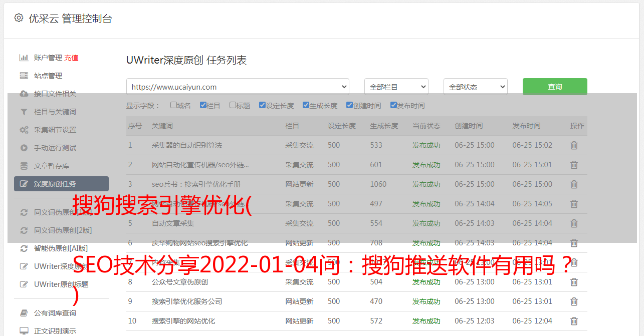Uncheck the 创建时间 field checkbox
The image size is (644, 336).
click(349, 105)
